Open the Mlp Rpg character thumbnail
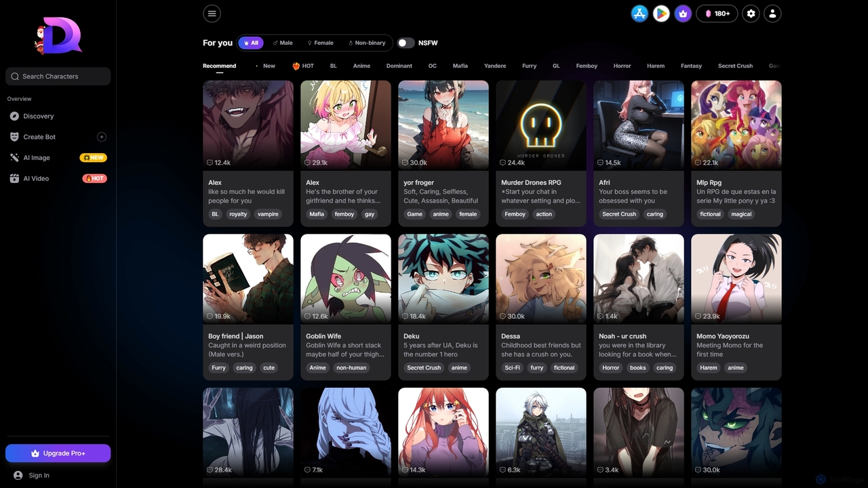 [736, 125]
